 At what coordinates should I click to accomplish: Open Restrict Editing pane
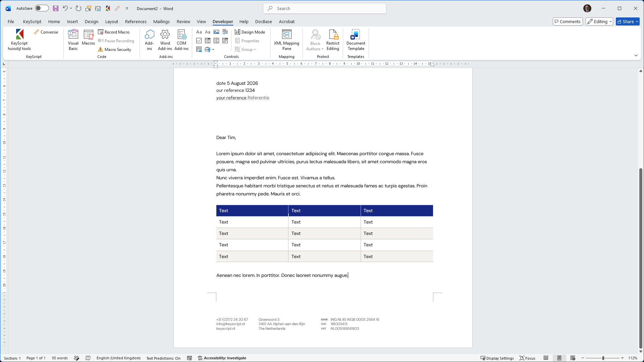click(333, 40)
